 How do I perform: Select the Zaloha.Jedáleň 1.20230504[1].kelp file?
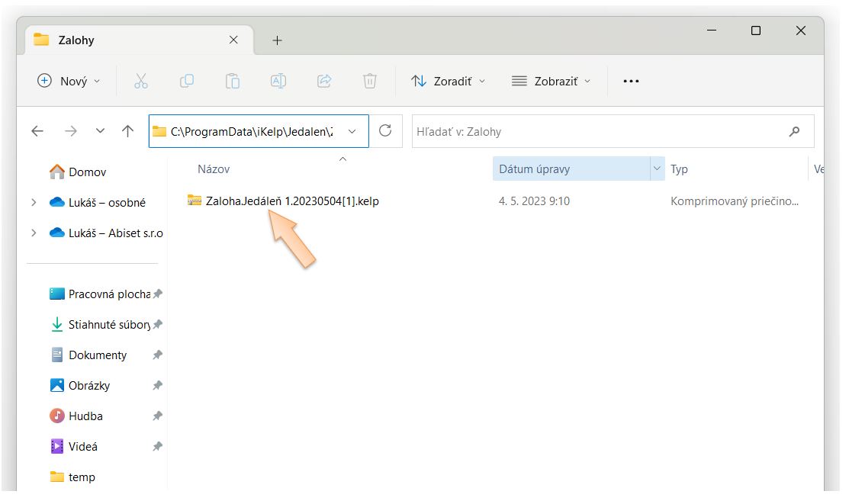[x=292, y=201]
